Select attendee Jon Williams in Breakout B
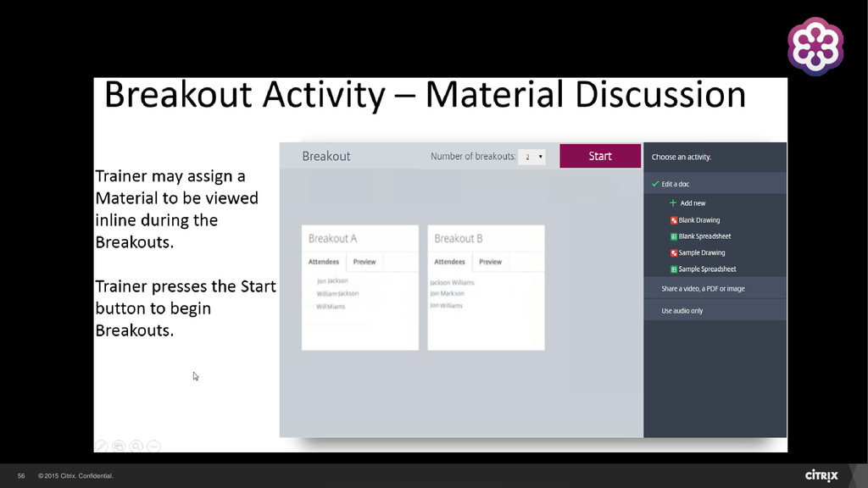The image size is (868, 488). (446, 305)
